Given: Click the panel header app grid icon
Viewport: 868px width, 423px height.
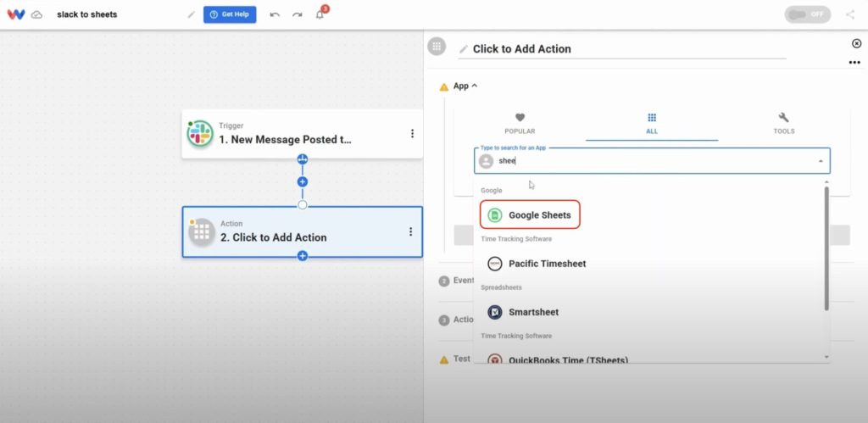Looking at the screenshot, I should point(437,47).
